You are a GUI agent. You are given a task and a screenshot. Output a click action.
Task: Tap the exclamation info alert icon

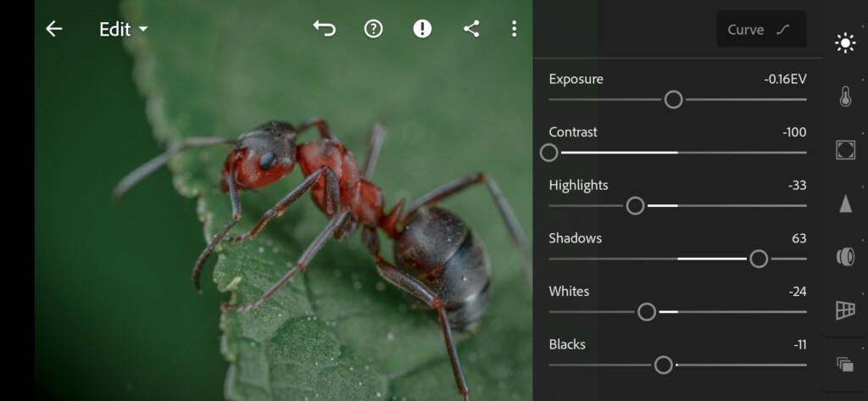click(422, 29)
